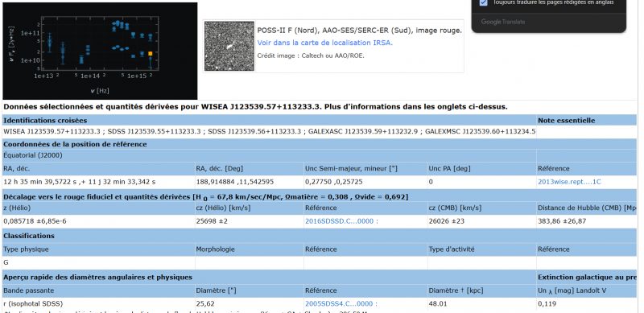Screen dimensions: 644x313
Task: Click 'Coordonnées de la position de référence' header
Action: (x=75, y=144)
